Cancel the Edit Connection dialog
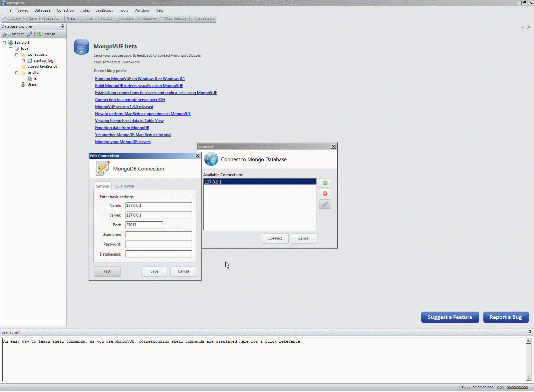 tap(184, 272)
